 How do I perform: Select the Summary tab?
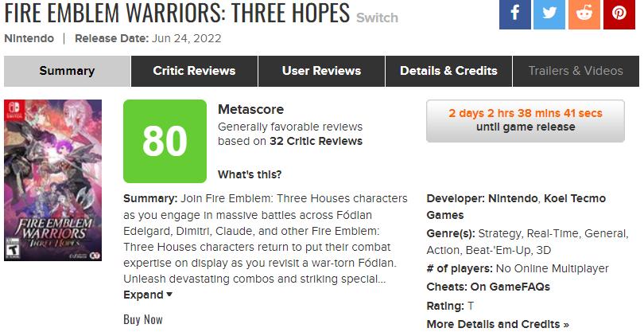click(x=67, y=71)
